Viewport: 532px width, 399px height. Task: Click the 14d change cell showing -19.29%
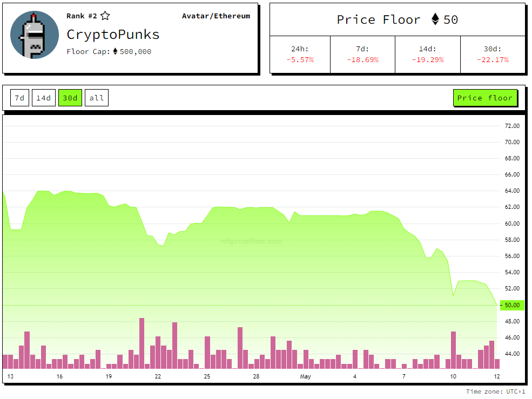pyautogui.click(x=428, y=55)
